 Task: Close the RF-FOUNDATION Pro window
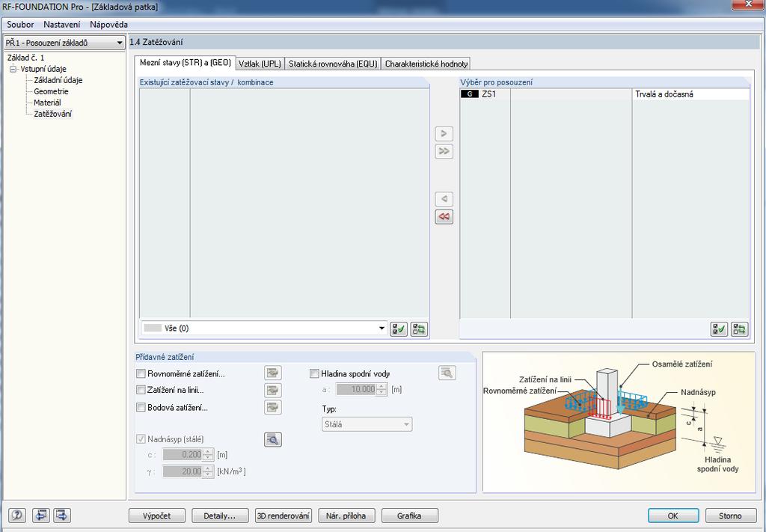pyautogui.click(x=748, y=4)
